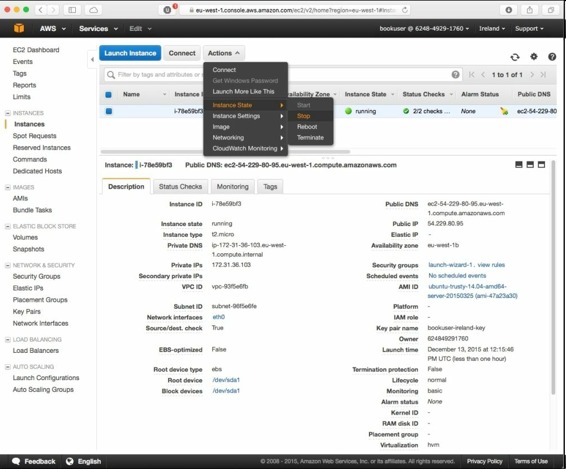Switch to Status Checks tab
Image resolution: width=566 pixels, height=469 pixels.
click(180, 186)
